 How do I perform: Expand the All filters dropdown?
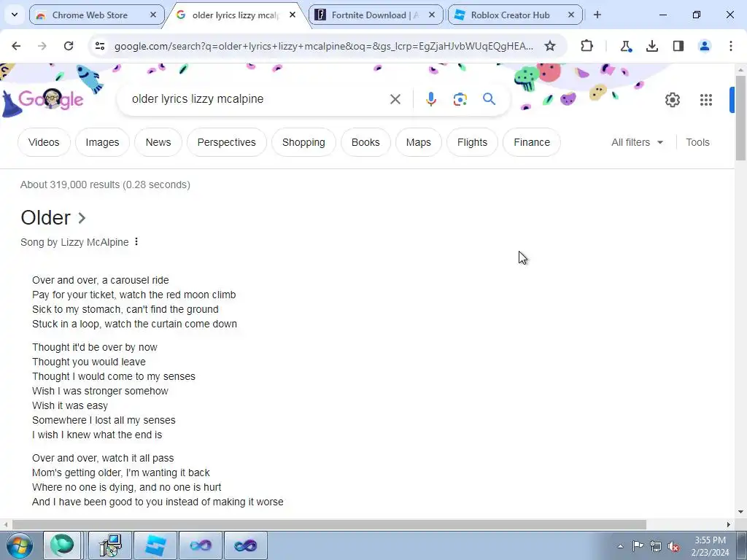click(x=637, y=142)
